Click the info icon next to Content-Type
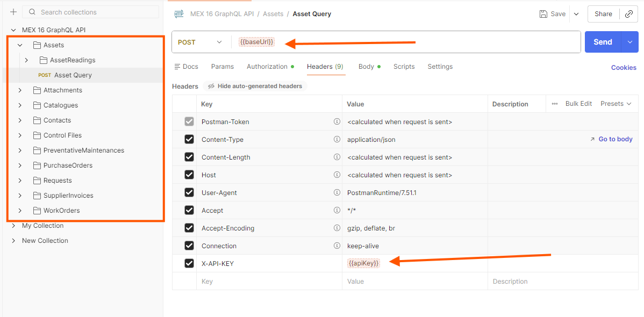644x317 pixels. [x=337, y=139]
